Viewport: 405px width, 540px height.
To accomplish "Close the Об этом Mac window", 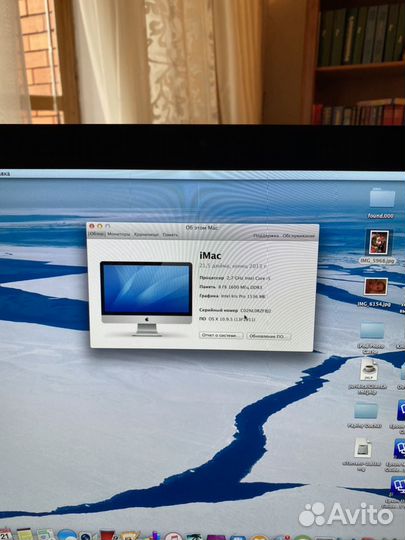I will pos(92,226).
